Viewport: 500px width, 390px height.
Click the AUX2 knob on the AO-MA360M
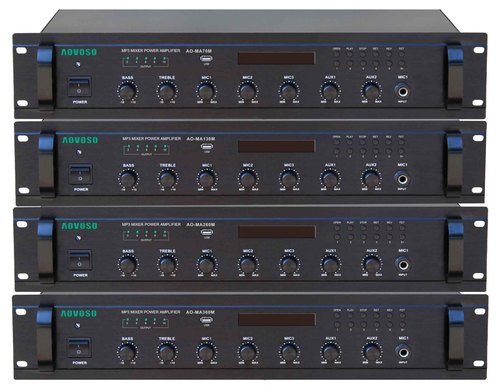372,352
